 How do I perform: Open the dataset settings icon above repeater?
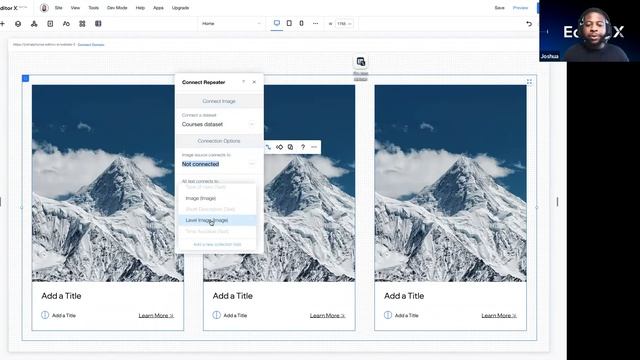[360, 62]
